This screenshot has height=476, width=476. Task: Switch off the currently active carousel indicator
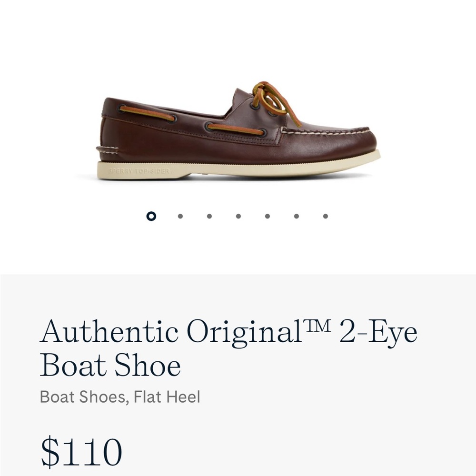tap(151, 217)
